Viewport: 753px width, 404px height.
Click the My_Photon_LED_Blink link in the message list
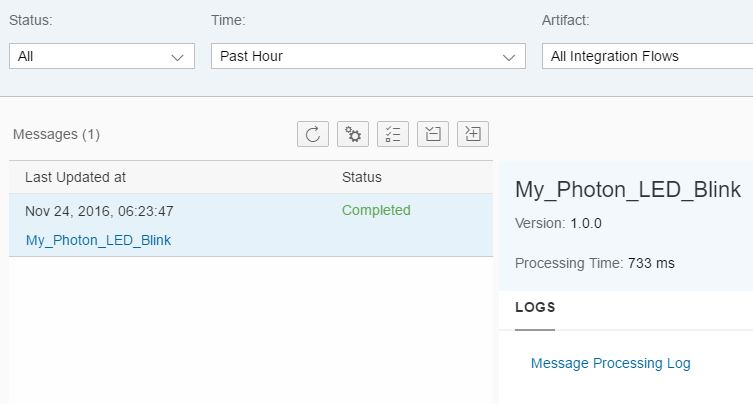(98, 240)
